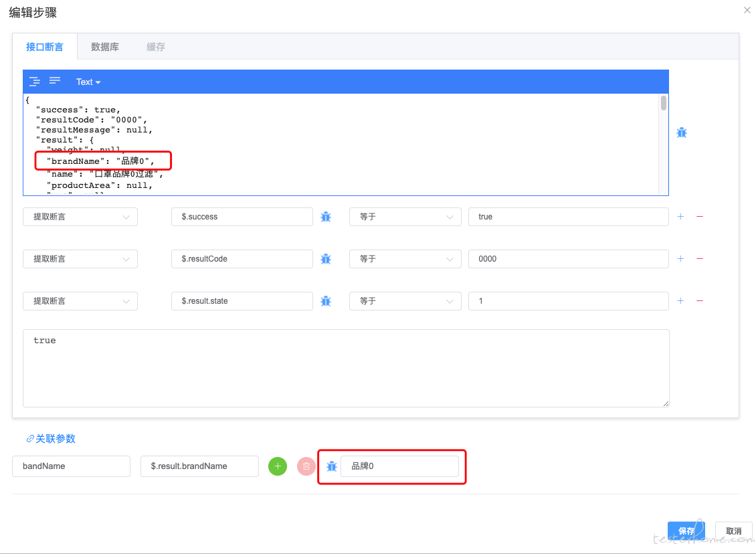Click the debug bug icon next to $.resultCode

[326, 259]
